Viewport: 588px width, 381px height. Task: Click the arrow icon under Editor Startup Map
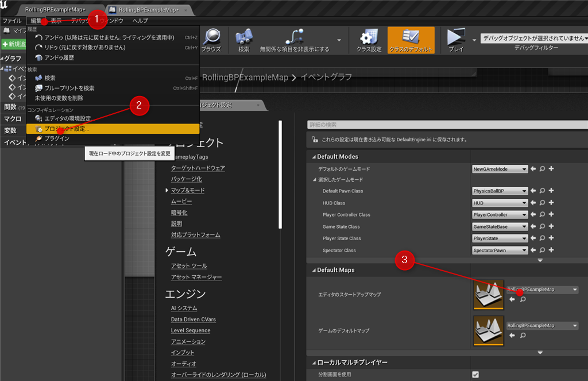pos(512,299)
